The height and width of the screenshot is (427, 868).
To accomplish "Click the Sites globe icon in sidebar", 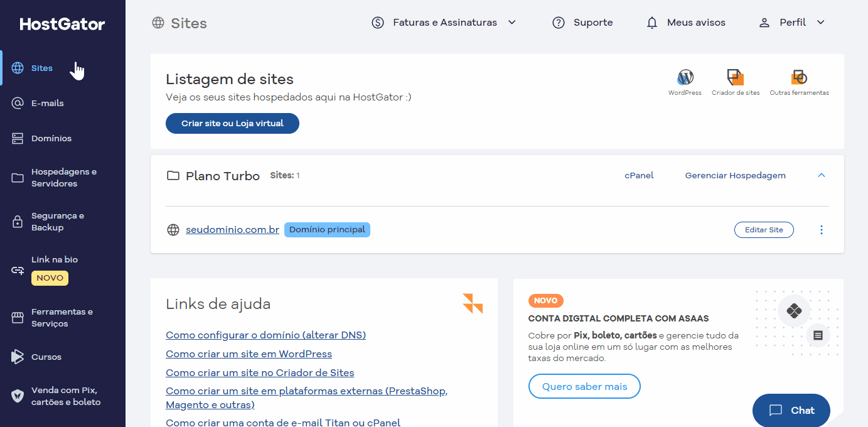I will 18,68.
